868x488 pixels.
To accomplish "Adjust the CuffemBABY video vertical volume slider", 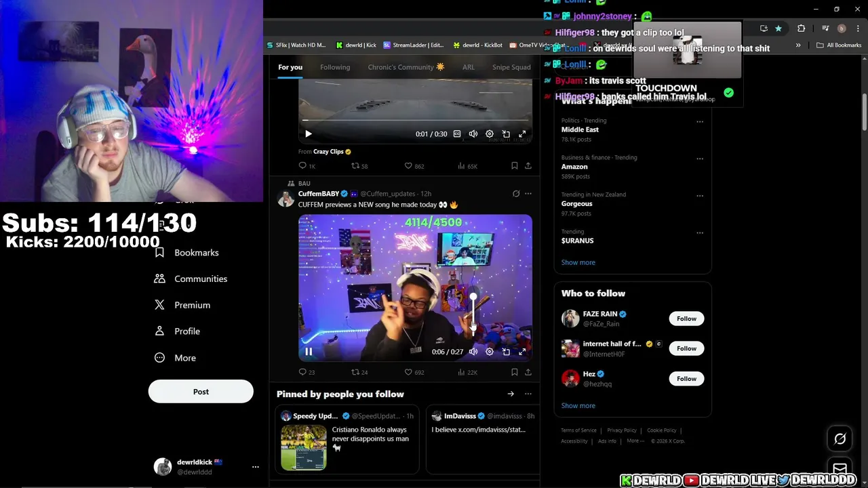I will tap(473, 313).
